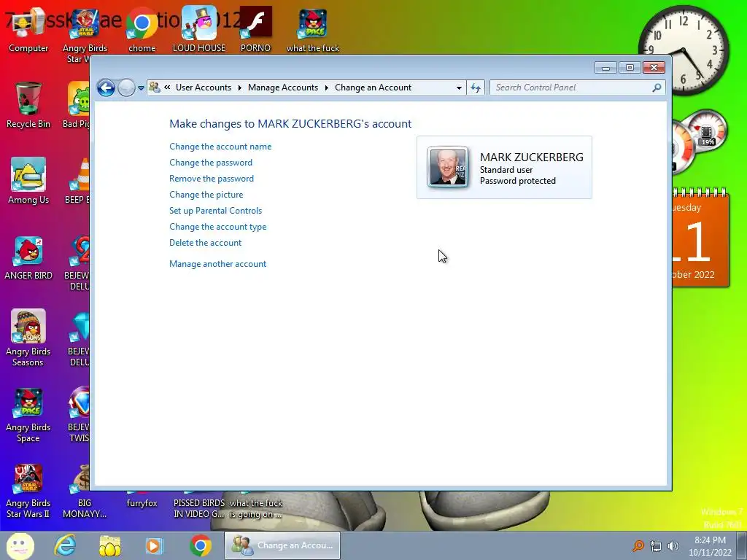Select Angry Birds Star Wars II icon

pyautogui.click(x=28, y=491)
